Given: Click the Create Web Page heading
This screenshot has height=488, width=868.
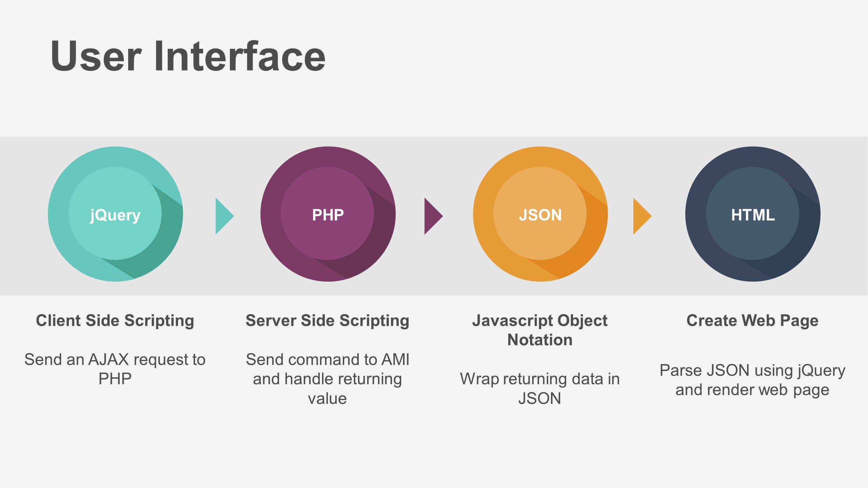Looking at the screenshot, I should tap(752, 321).
